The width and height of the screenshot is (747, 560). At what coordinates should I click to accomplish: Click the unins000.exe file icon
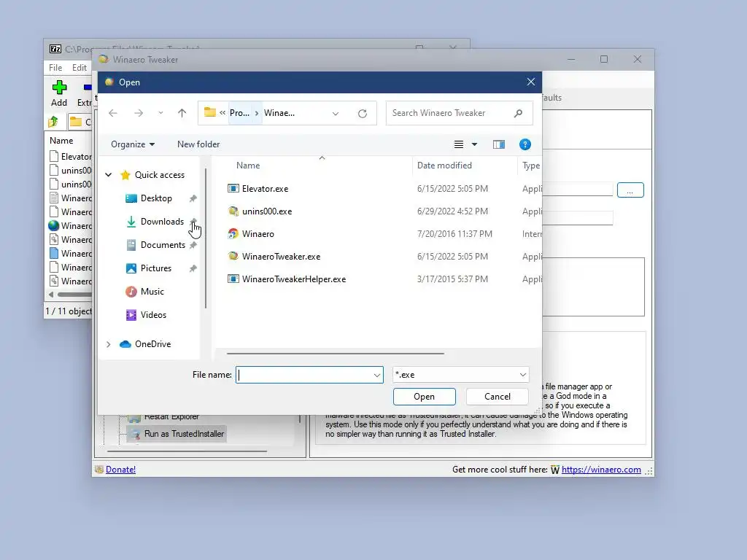233,211
